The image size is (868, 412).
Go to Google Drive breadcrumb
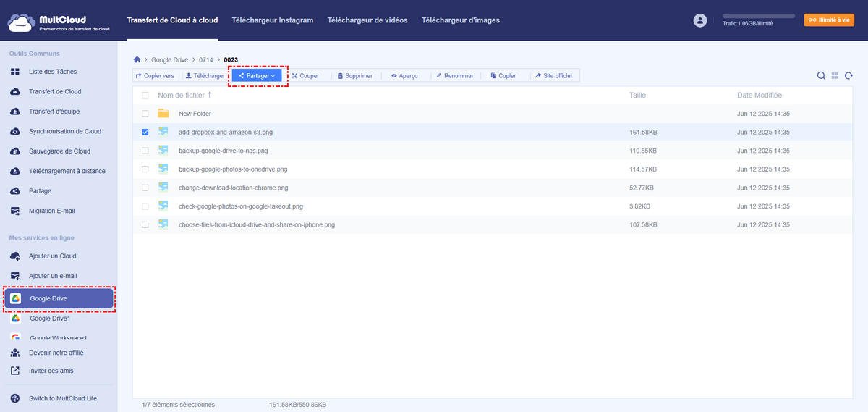click(169, 59)
